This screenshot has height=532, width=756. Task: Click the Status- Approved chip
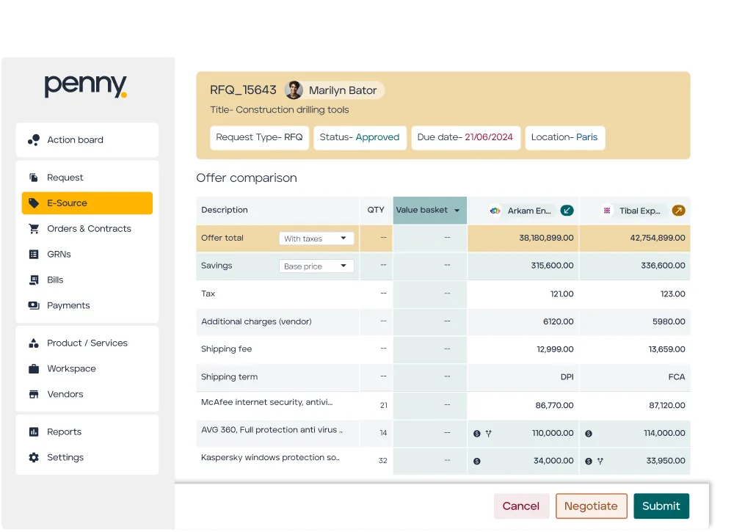(x=360, y=137)
